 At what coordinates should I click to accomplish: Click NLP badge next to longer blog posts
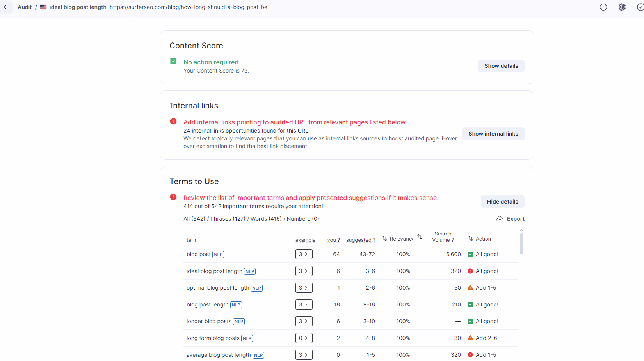tap(239, 322)
